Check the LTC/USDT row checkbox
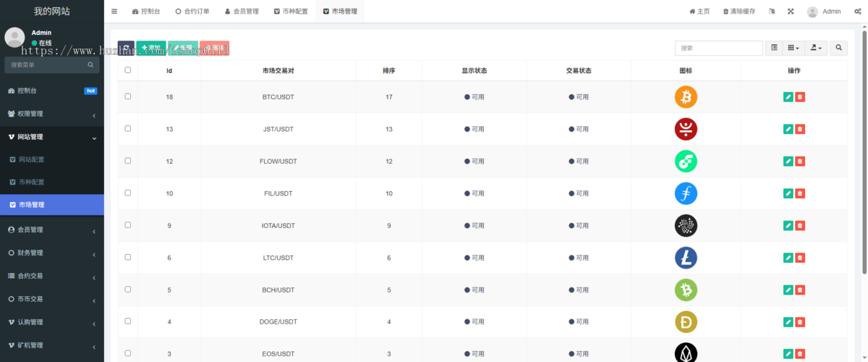 tap(128, 257)
